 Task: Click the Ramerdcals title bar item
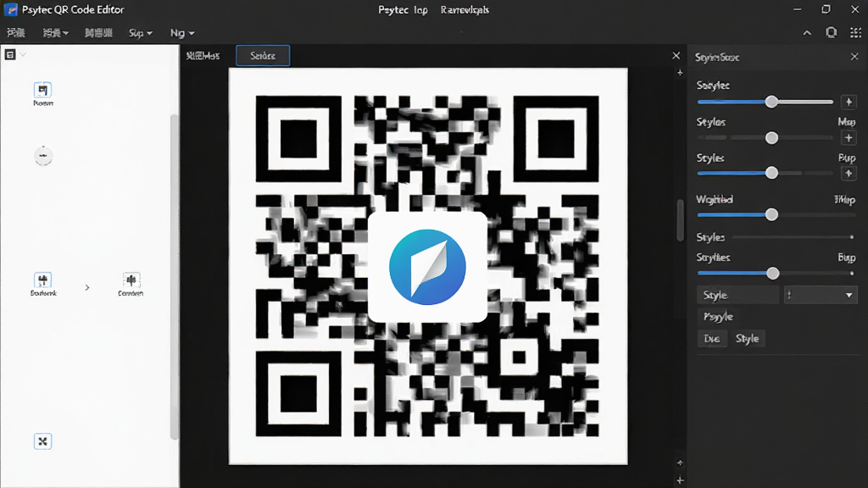click(465, 10)
